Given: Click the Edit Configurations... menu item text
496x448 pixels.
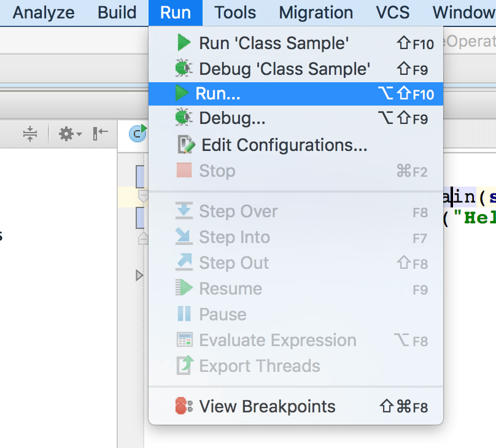Looking at the screenshot, I should [284, 145].
